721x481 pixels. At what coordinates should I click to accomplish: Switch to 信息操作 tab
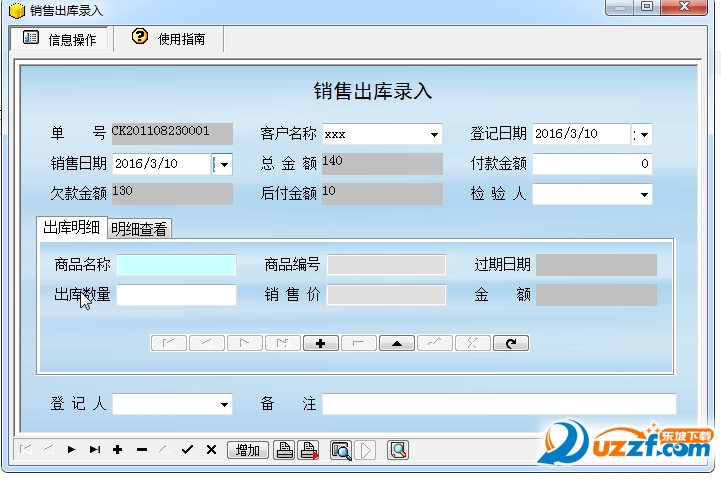(x=60, y=39)
